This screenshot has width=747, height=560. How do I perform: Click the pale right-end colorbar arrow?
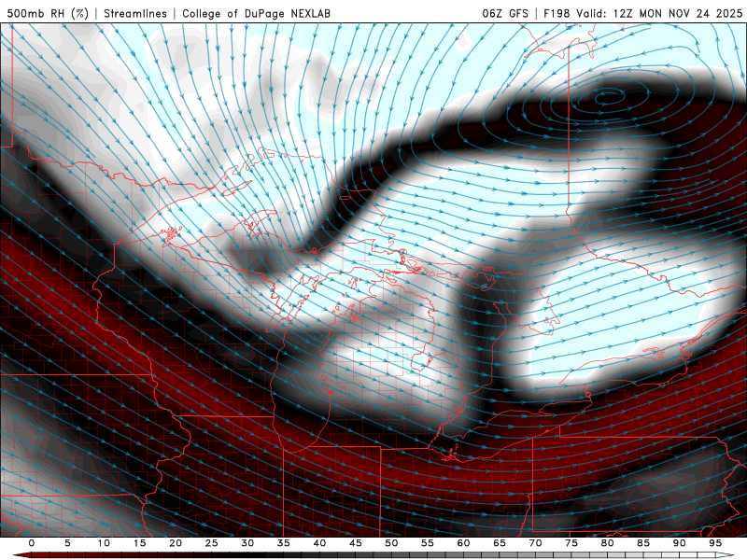726,555
